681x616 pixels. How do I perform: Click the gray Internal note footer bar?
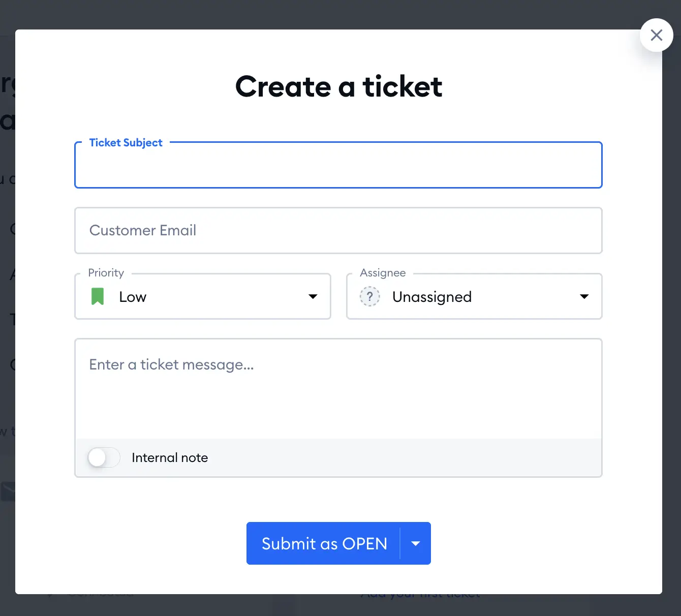338,457
